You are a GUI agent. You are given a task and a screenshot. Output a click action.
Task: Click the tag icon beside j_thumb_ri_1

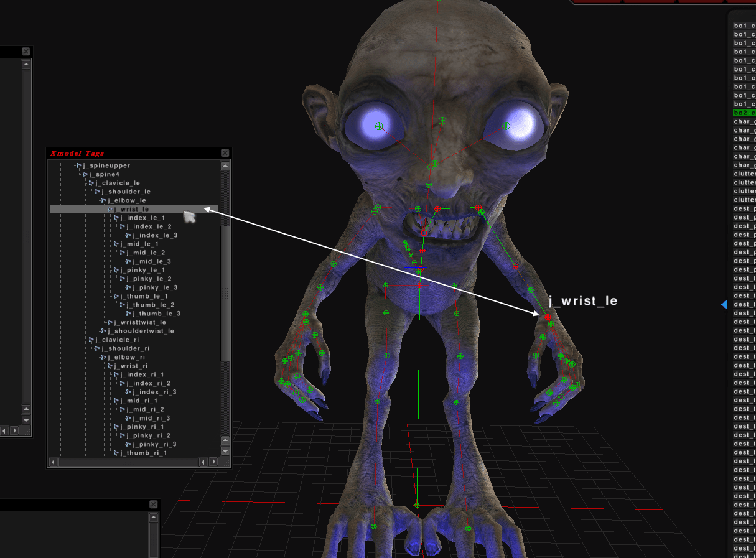click(116, 453)
